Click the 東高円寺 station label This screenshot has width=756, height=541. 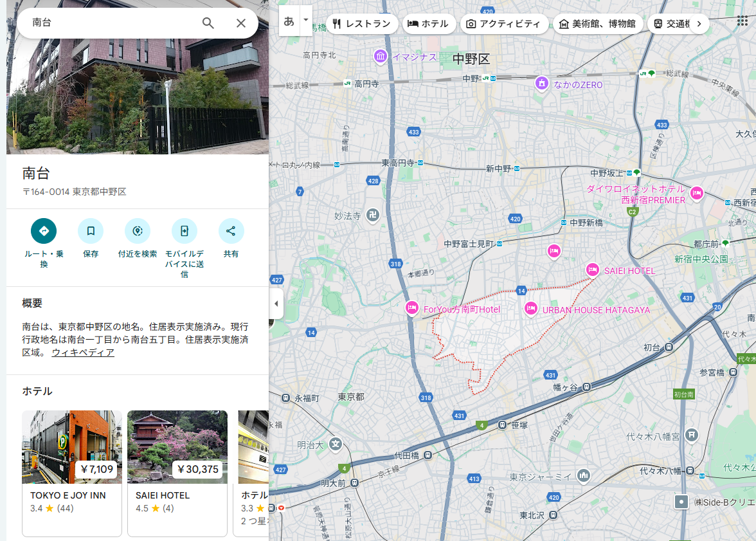[x=399, y=163]
